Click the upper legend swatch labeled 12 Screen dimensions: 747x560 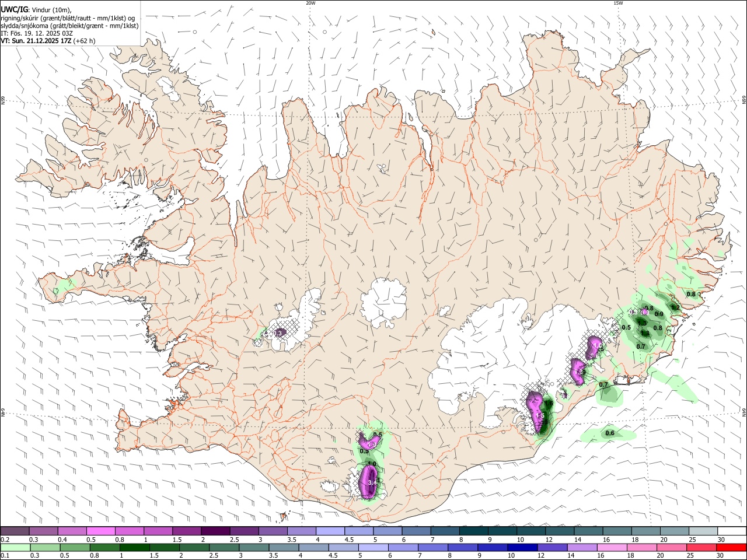point(559,531)
